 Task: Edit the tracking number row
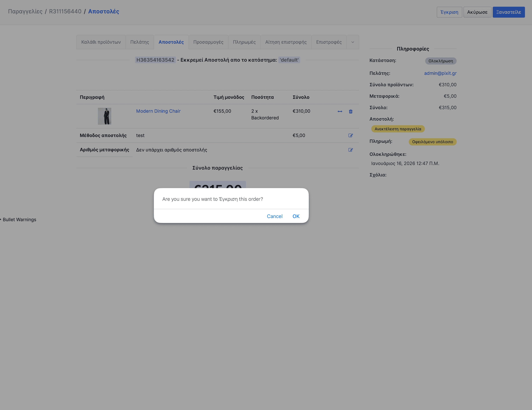pyautogui.click(x=351, y=150)
